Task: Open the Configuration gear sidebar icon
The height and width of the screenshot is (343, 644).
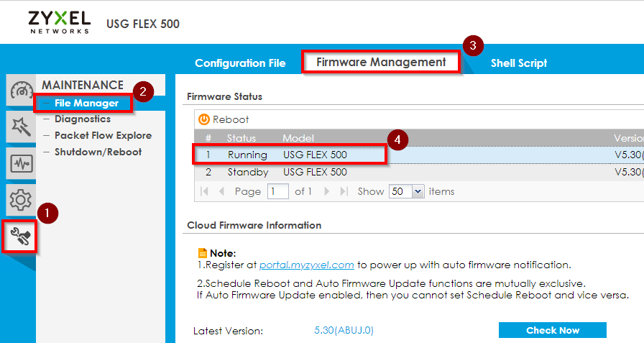Action: 21,200
